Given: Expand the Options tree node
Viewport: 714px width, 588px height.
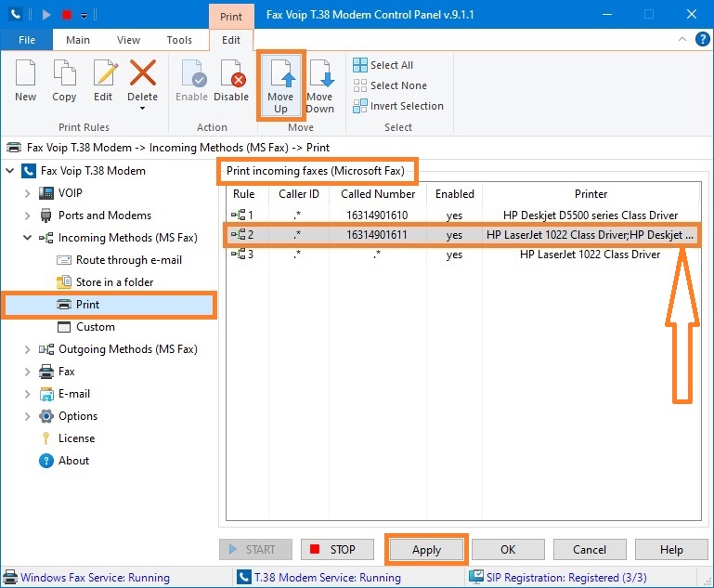Looking at the screenshot, I should (27, 417).
